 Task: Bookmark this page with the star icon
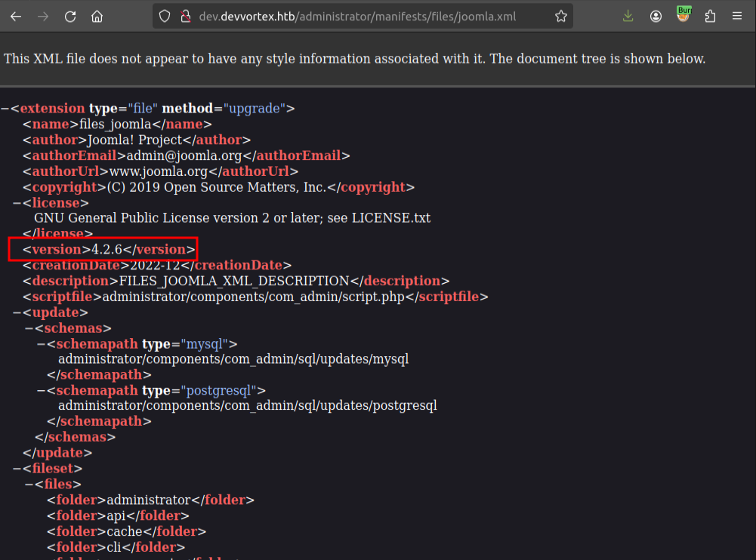pos(560,16)
